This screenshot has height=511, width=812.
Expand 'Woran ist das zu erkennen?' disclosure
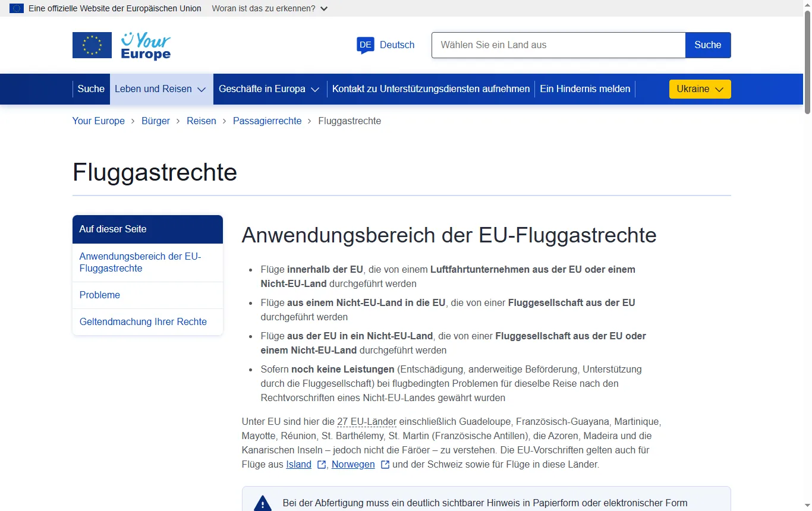[x=269, y=8]
